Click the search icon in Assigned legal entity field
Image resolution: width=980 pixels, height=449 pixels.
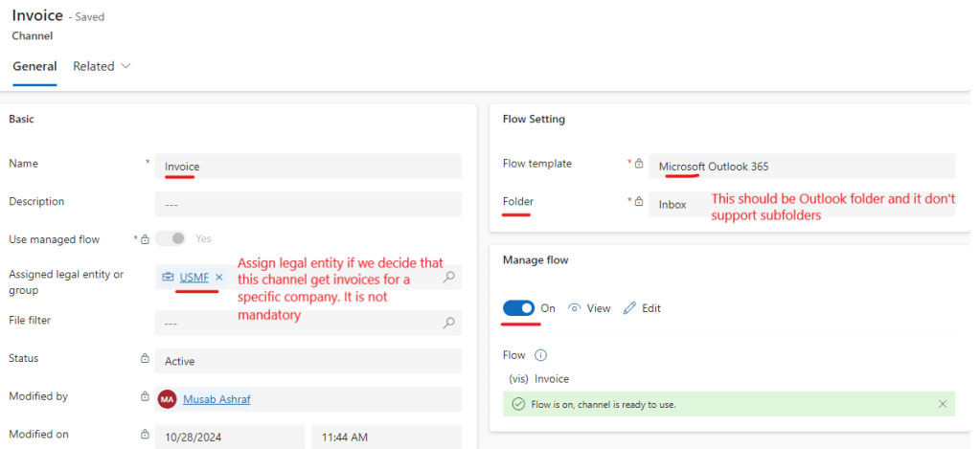(x=448, y=278)
